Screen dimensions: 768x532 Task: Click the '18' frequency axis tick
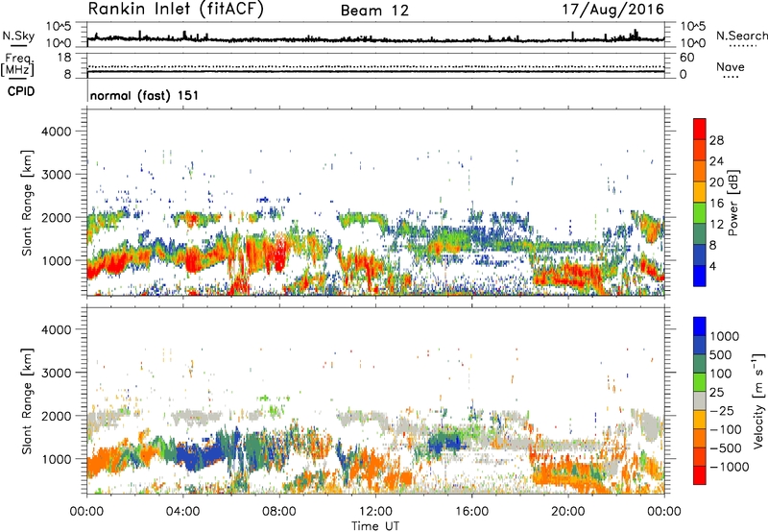(x=64, y=58)
